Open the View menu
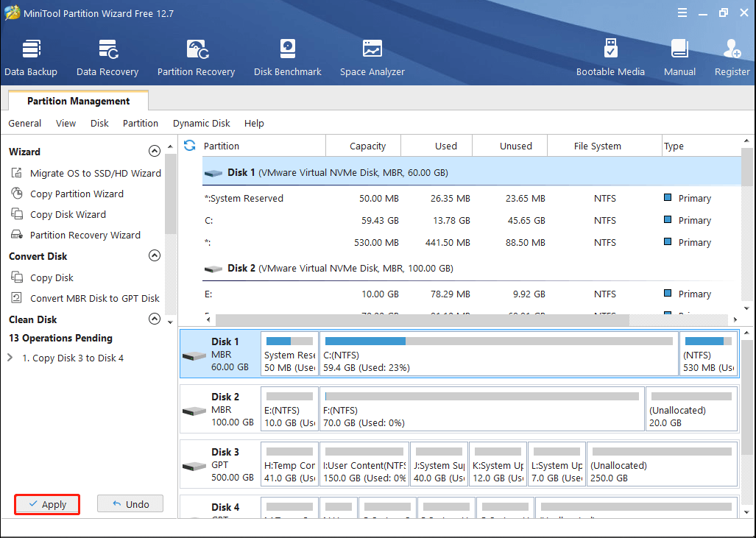 [66, 124]
